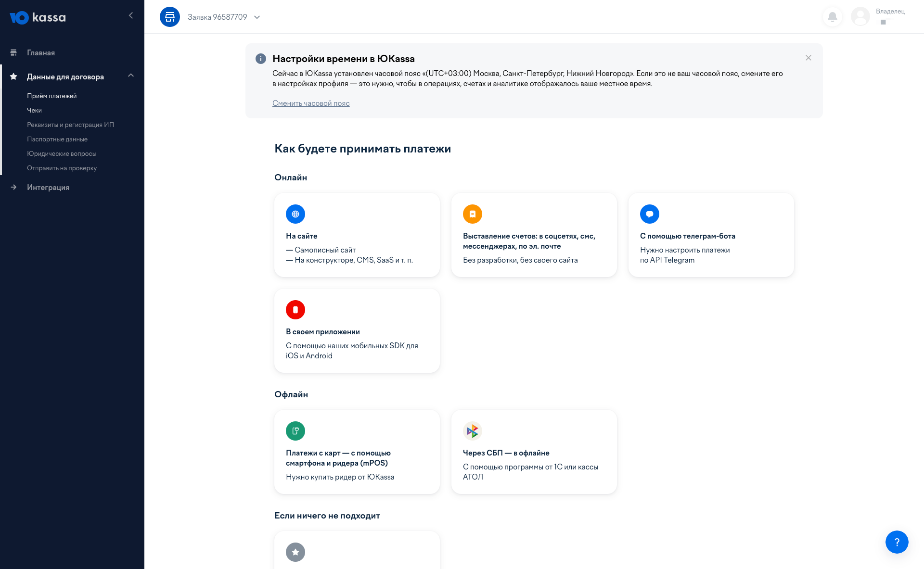Click the Онлайн section heading
Image resolution: width=924 pixels, height=569 pixels.
(x=291, y=177)
